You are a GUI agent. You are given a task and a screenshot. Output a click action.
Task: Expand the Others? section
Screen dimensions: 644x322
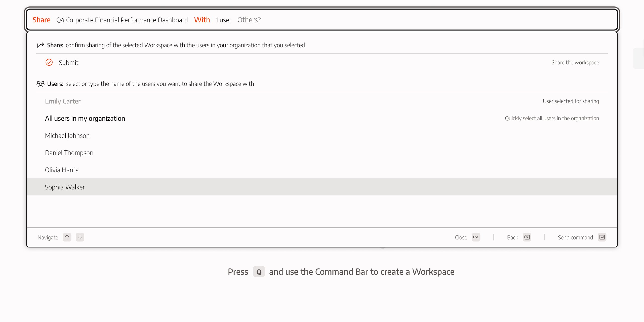pyautogui.click(x=249, y=20)
